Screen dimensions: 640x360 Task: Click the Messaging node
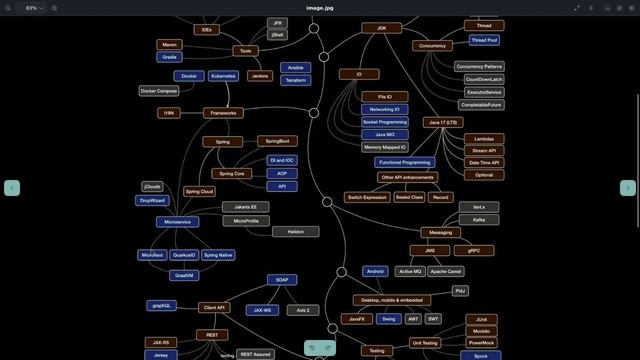coord(440,232)
